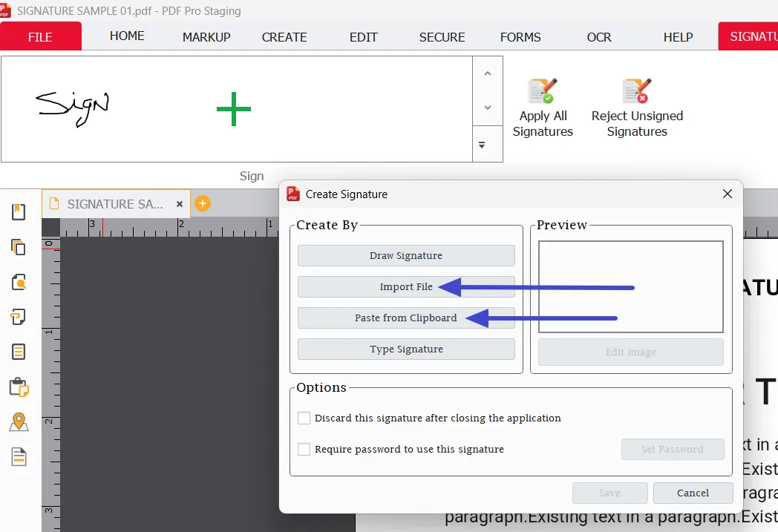This screenshot has width=778, height=532.
Task: Check Discard this signature after closing
Action: (x=304, y=418)
